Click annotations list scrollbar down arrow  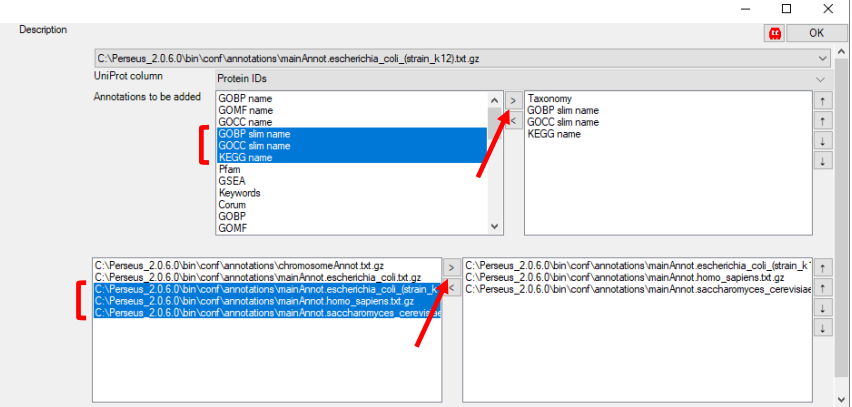pyautogui.click(x=494, y=226)
